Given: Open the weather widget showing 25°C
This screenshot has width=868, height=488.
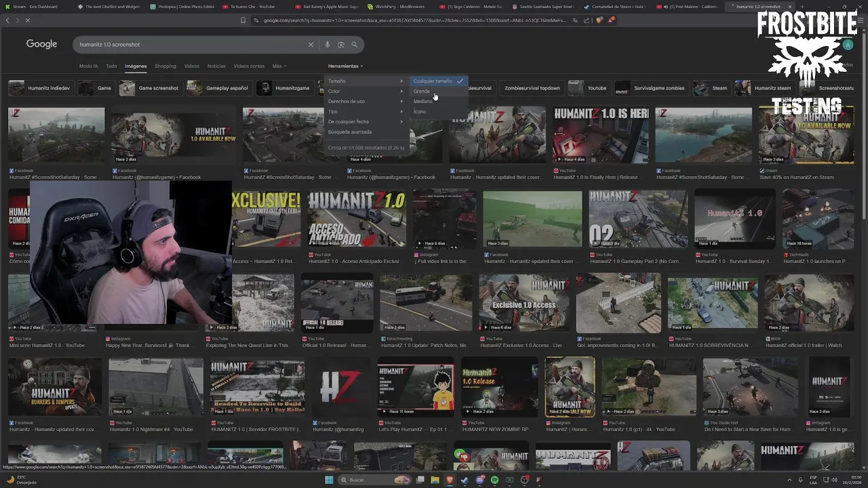Looking at the screenshot, I should point(20,480).
